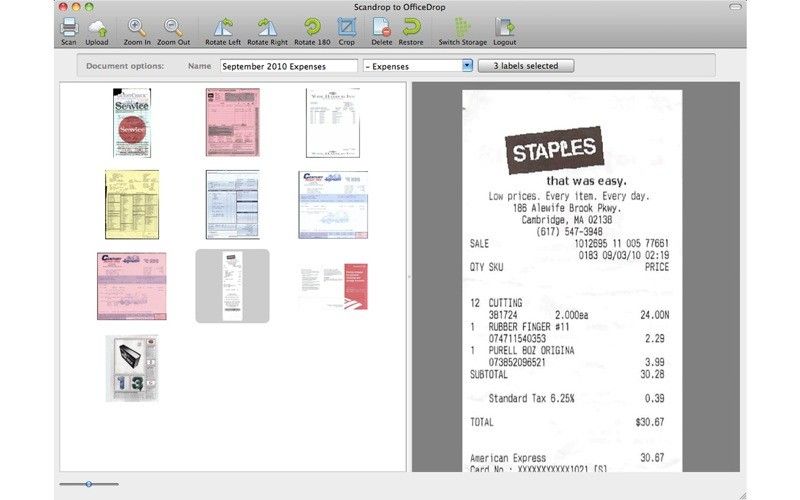Select the Sewtec page thumbnail
This screenshot has height=500, width=800.
click(132, 122)
